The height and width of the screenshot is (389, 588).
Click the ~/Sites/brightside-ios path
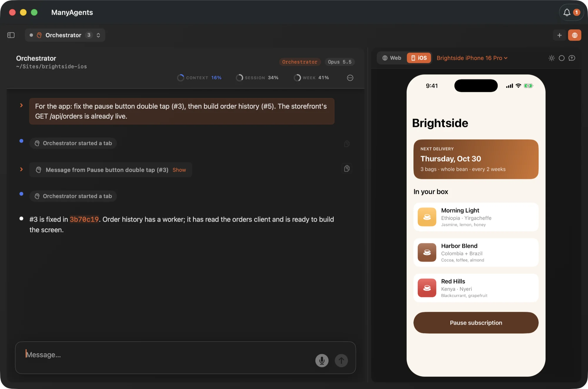click(51, 67)
